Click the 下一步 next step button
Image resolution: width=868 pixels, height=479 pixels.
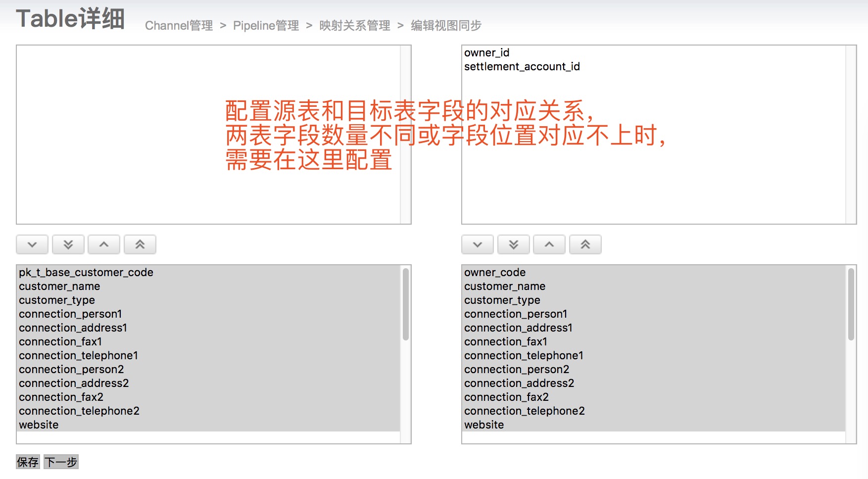(x=61, y=462)
